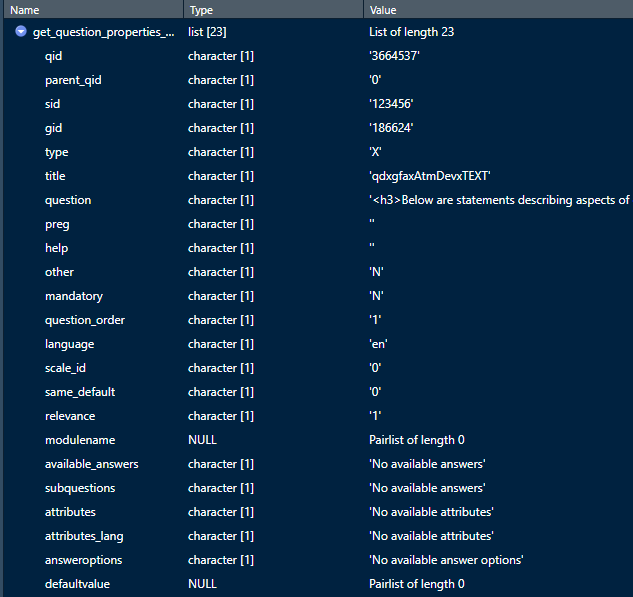Collapse the get_question_properties list arrow

coord(21,32)
